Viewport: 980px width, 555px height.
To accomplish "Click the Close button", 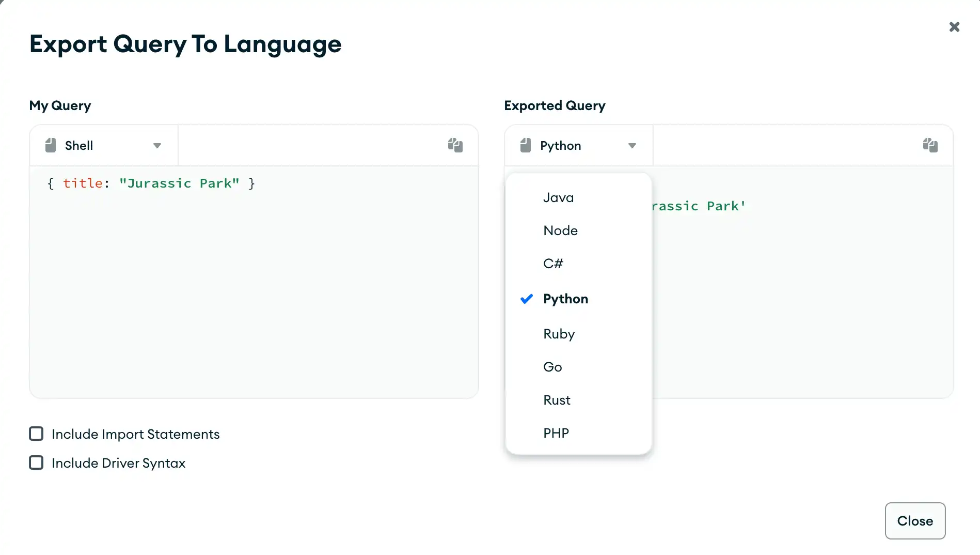I will click(914, 521).
